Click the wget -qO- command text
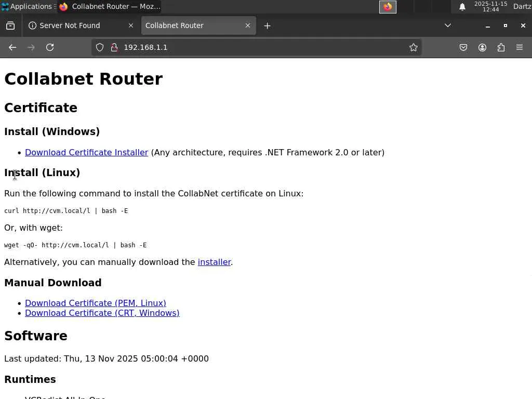 click(75, 245)
